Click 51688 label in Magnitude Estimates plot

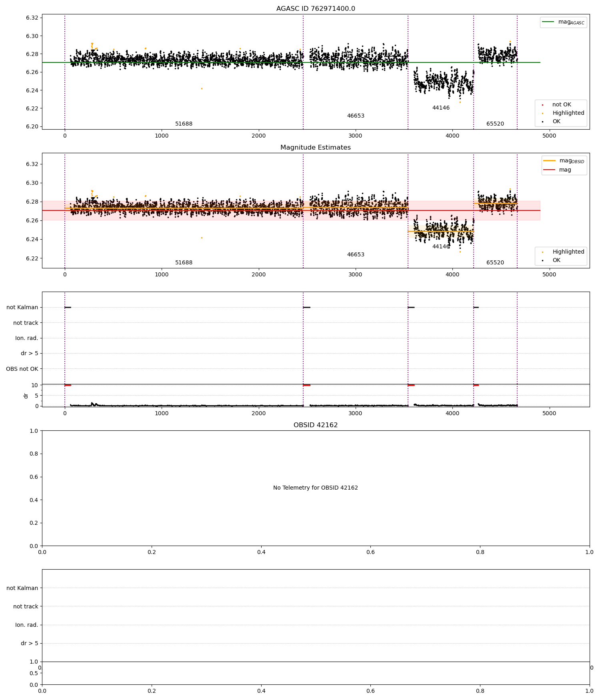pos(184,263)
